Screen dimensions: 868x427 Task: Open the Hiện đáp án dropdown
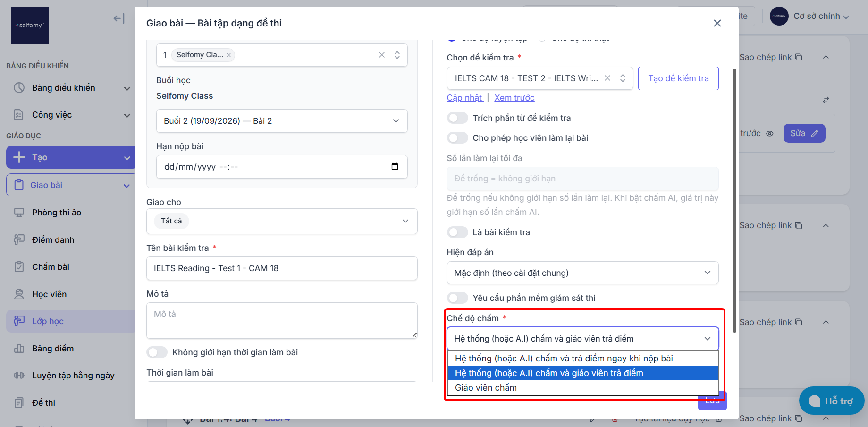582,273
